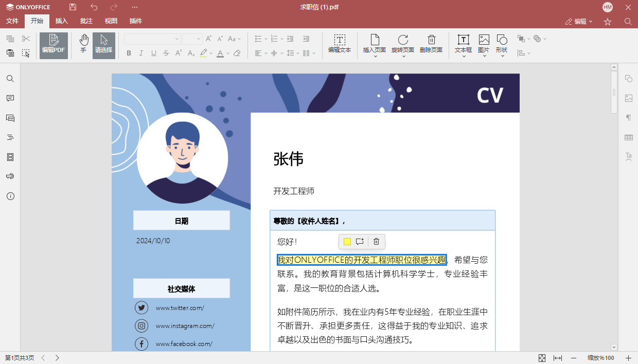Open the Image settings panel on right sidebar

(x=628, y=98)
